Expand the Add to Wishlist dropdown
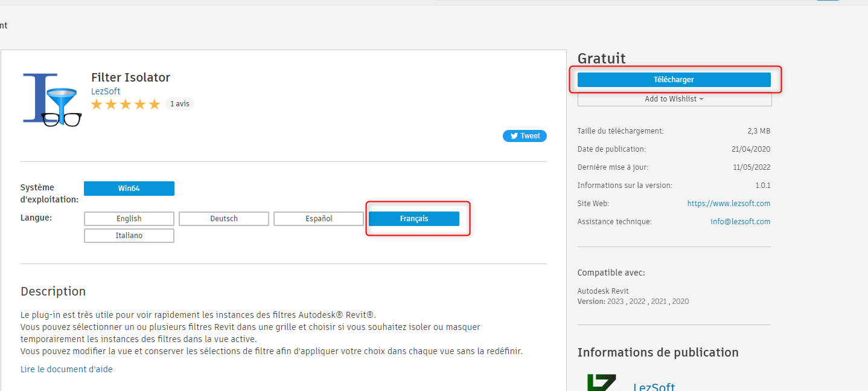The image size is (868, 391). 674,99
